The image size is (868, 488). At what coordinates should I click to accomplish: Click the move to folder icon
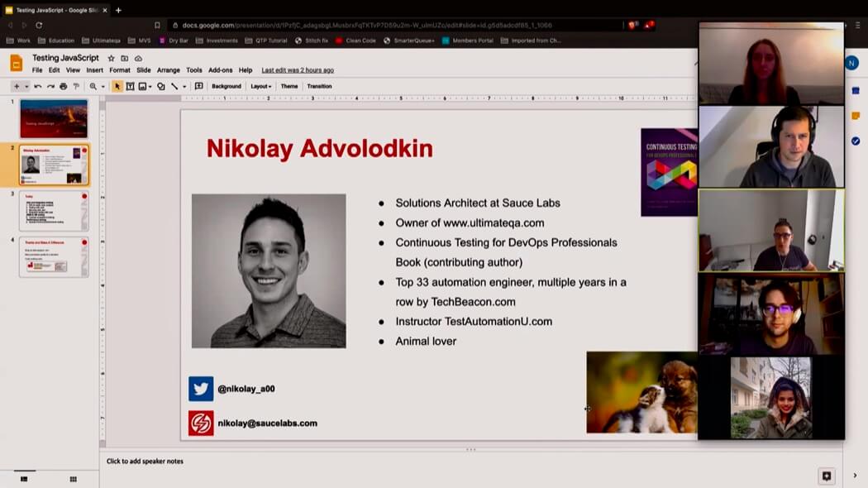pos(125,58)
